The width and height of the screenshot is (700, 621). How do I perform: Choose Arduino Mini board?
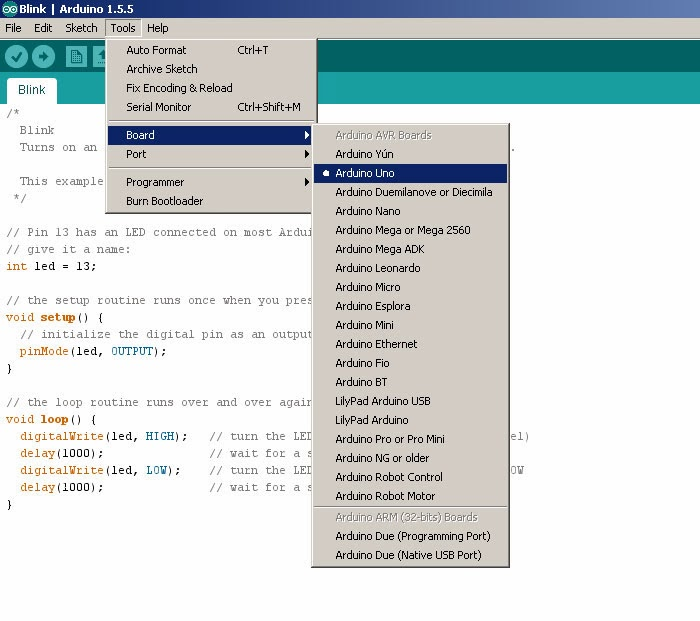tap(410, 325)
